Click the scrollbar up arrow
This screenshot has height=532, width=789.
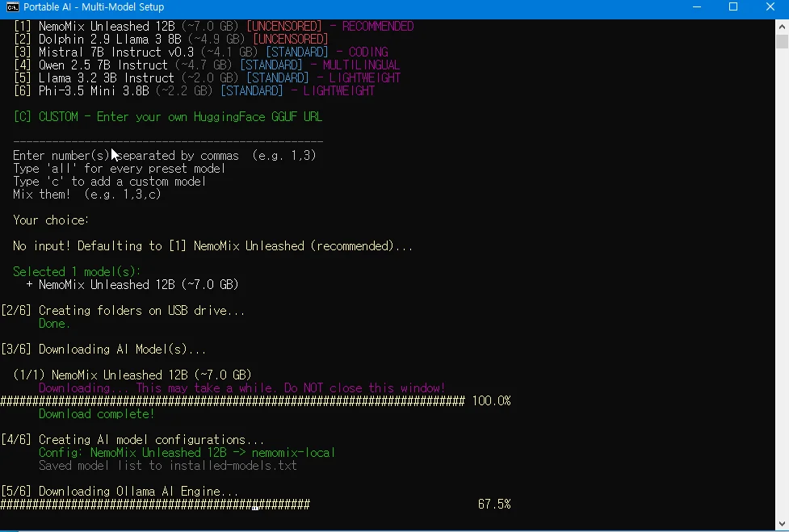(782, 27)
